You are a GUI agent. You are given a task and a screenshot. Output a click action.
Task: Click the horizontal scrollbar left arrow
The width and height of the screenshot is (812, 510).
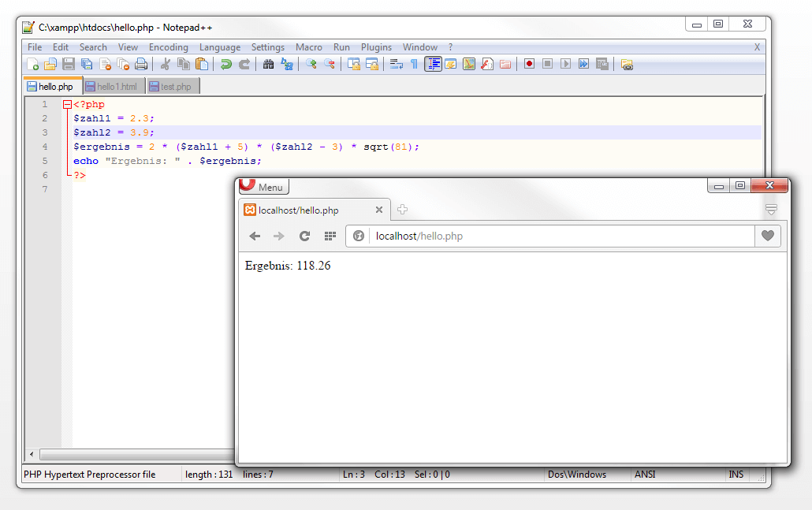point(32,455)
